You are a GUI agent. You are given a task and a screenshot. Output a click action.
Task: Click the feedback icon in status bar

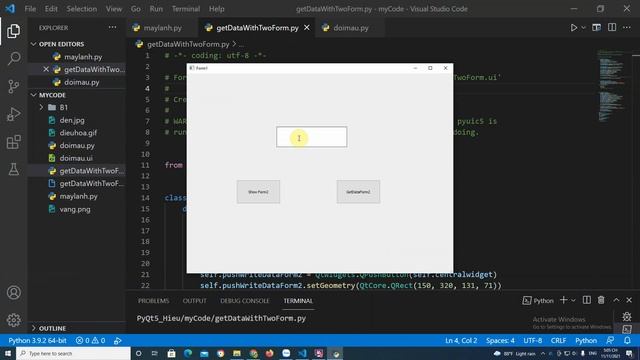[610, 340]
